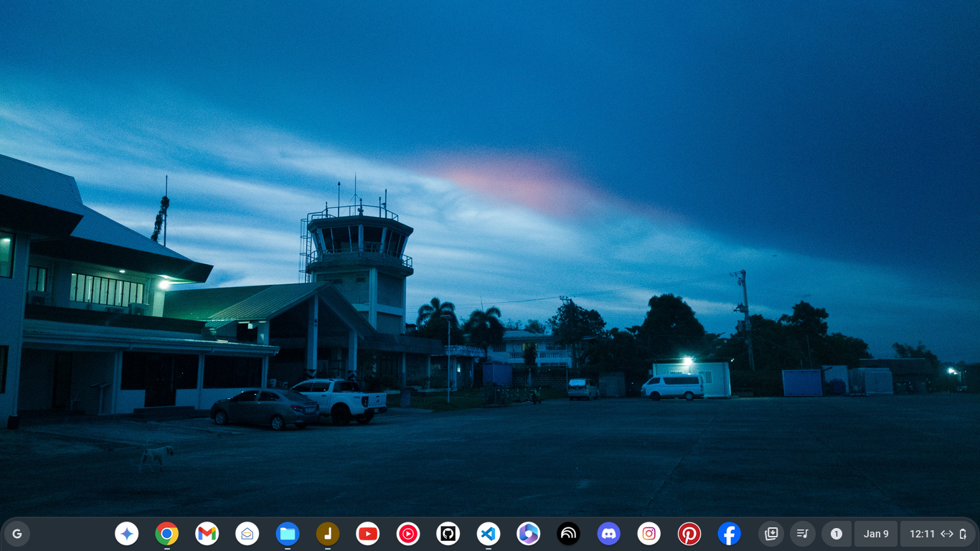Open the Instagram app
This screenshot has height=551, width=980.
coord(649,534)
